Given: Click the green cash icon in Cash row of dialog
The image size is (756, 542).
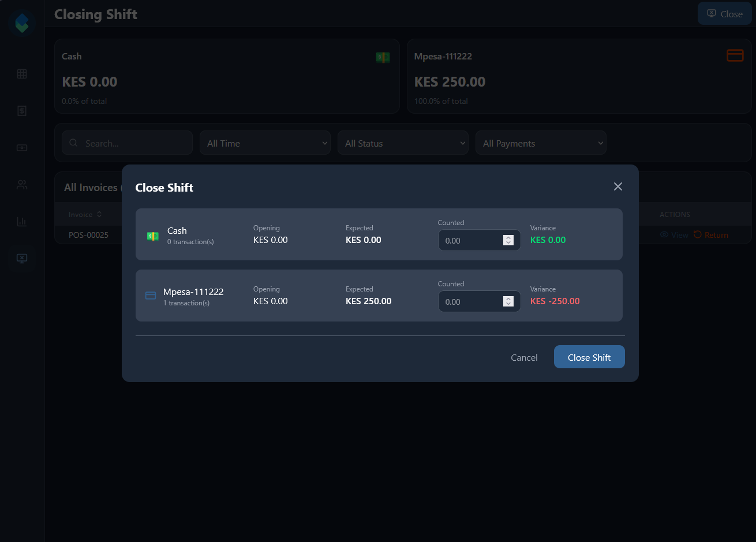Looking at the screenshot, I should [x=153, y=236].
